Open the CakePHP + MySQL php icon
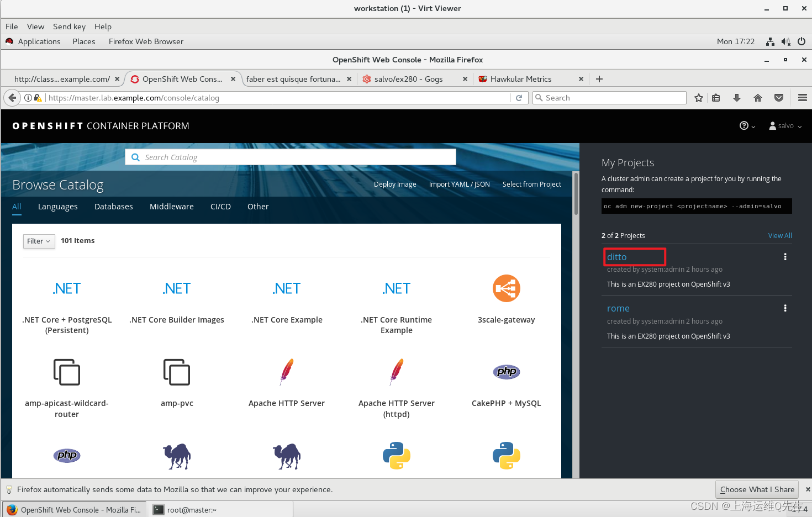812x517 pixels. coord(507,372)
